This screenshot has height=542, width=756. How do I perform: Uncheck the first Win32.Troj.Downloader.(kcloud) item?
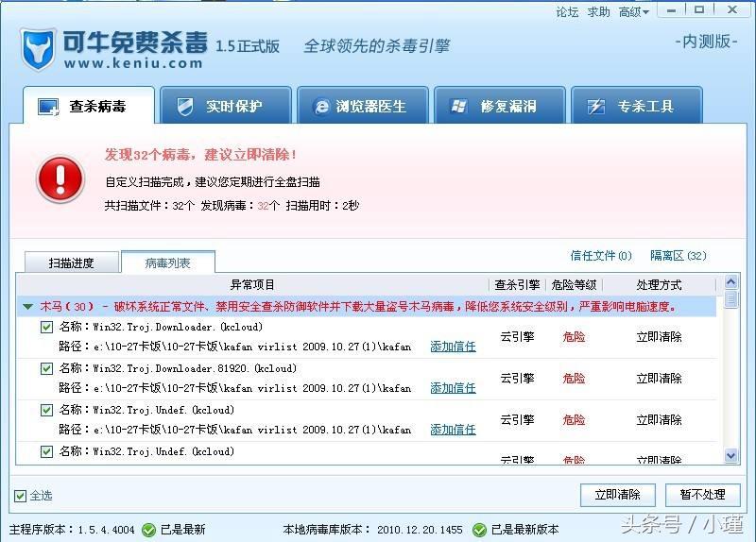pyautogui.click(x=46, y=327)
